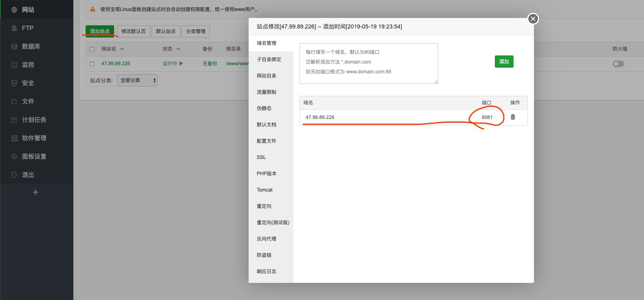Click 退出 in the sidebar

[x=37, y=175]
